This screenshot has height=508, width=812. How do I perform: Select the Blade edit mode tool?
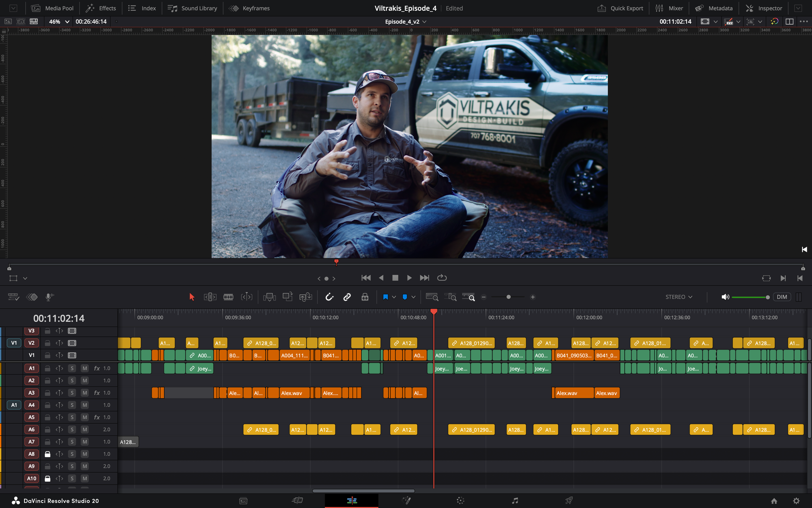coord(229,297)
